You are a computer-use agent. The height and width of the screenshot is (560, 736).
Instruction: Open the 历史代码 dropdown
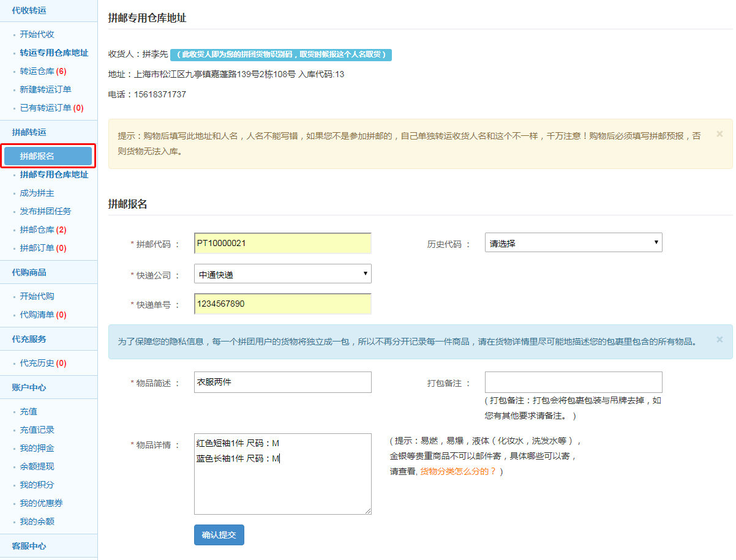(x=573, y=243)
